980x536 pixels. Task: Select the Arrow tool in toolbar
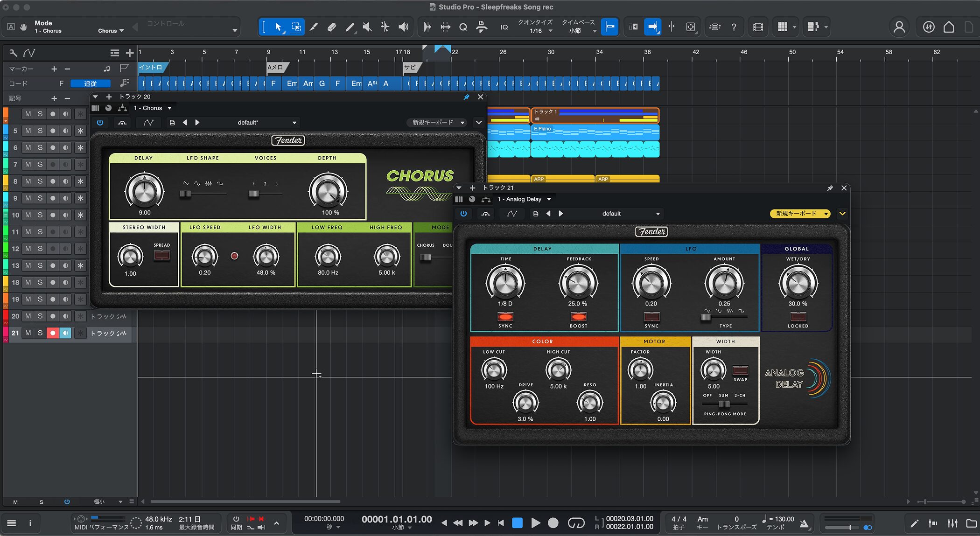pos(278,27)
